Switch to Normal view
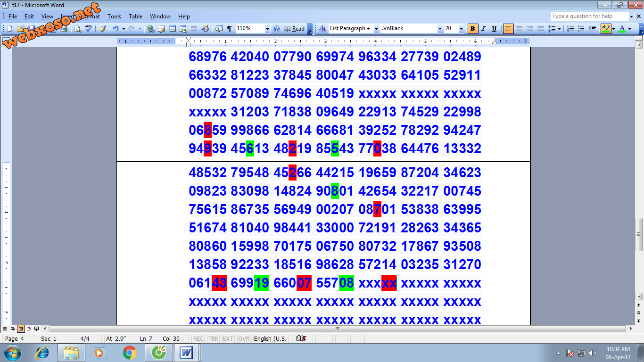 (5, 329)
